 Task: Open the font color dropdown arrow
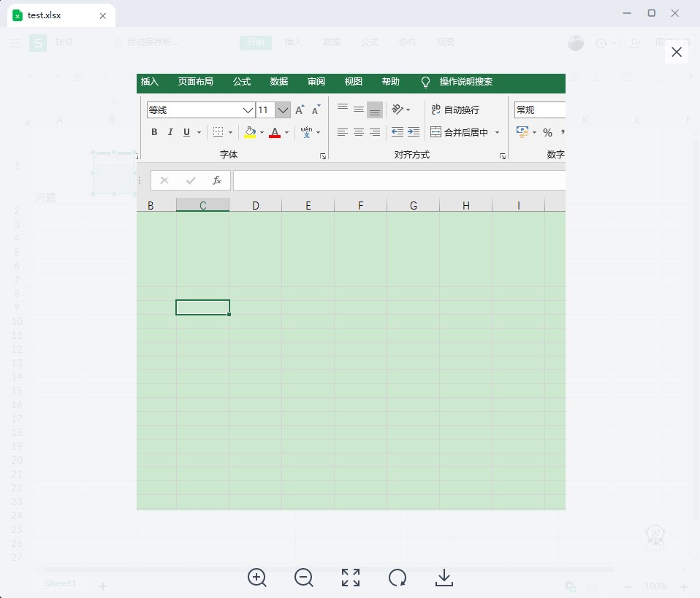click(286, 133)
